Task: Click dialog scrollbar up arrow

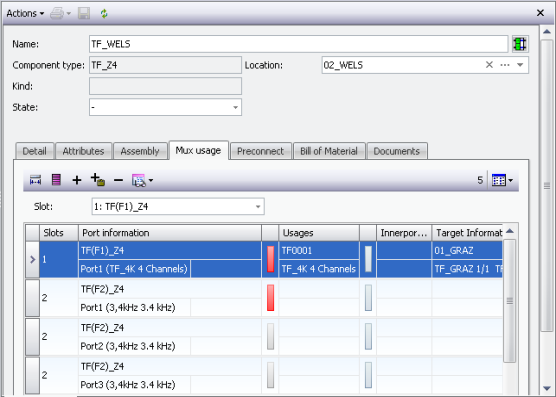Action: click(547, 32)
